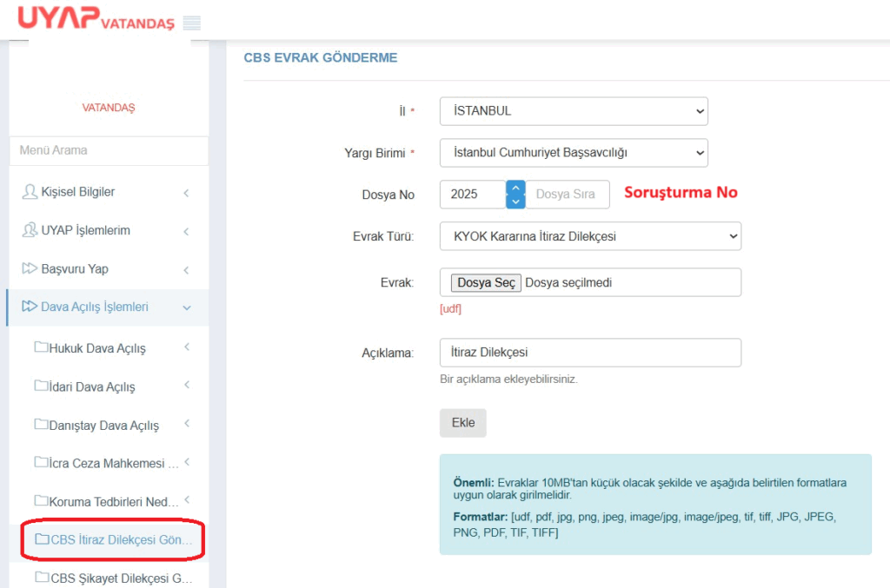Screen dimensions: 890x588
Task: Open CBS Şikayet Dilekçesi menu item
Action: [120, 578]
